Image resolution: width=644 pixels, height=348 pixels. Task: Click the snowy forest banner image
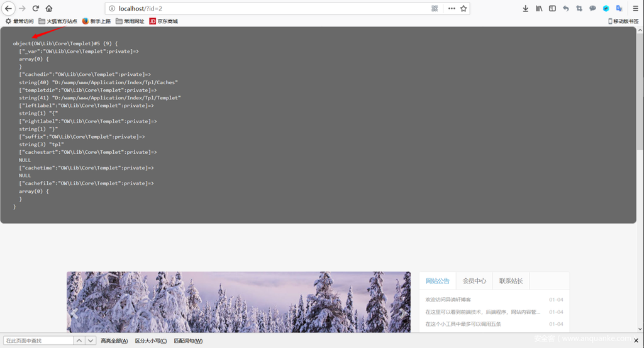(x=238, y=302)
